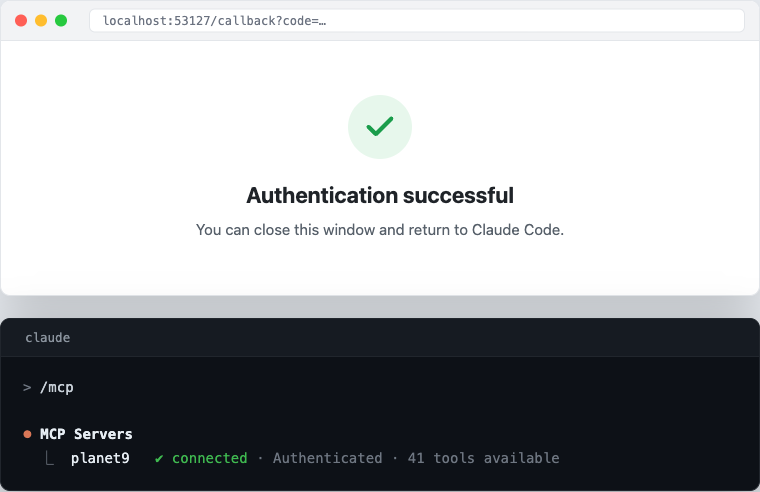This screenshot has width=760, height=492.
Task: Click the claude terminal tab title
Action: coord(48,337)
